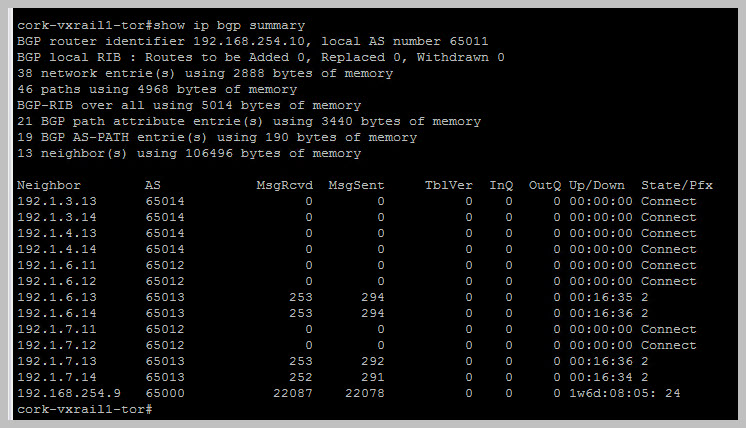Image resolution: width=746 pixels, height=428 pixels.
Task: Click the '13 neighbor(s)' memory line
Action: pos(189,153)
